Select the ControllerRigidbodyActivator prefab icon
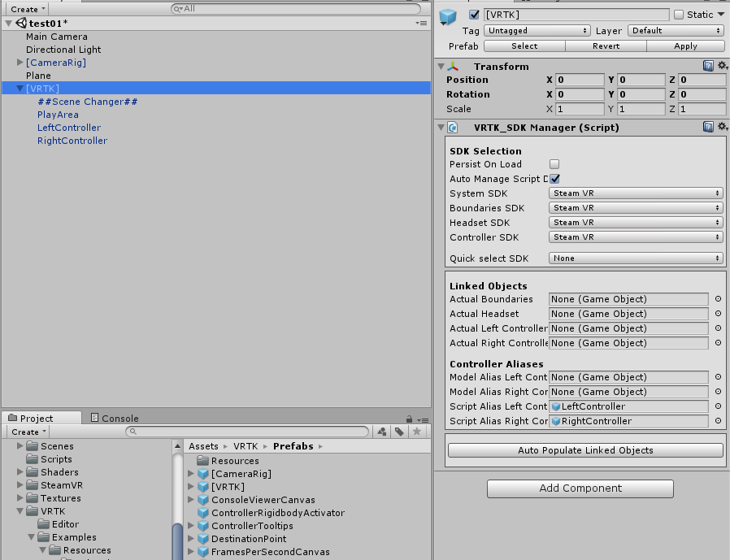 203,513
